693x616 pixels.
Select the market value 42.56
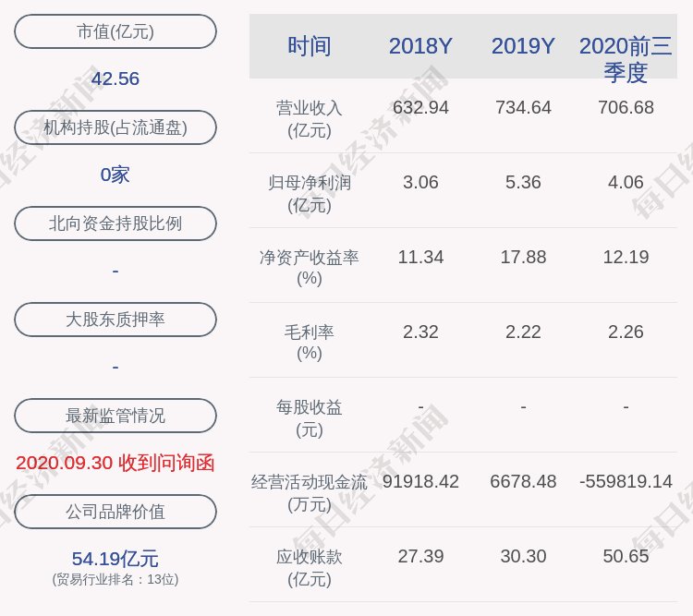115,79
